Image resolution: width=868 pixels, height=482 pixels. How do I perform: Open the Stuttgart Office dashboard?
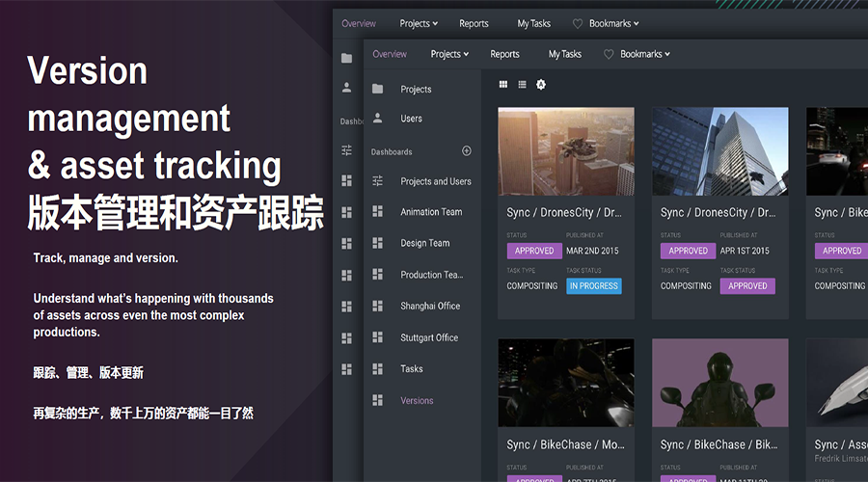pyautogui.click(x=429, y=337)
